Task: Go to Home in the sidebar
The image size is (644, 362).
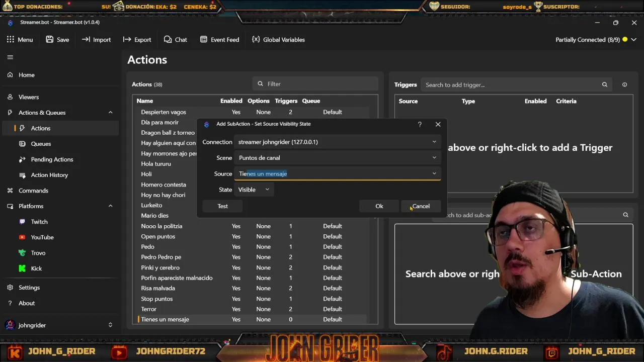Action: tap(59, 75)
